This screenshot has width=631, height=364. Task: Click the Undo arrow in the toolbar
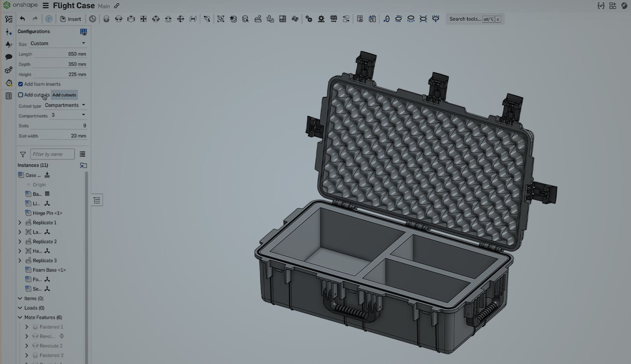[22, 19]
